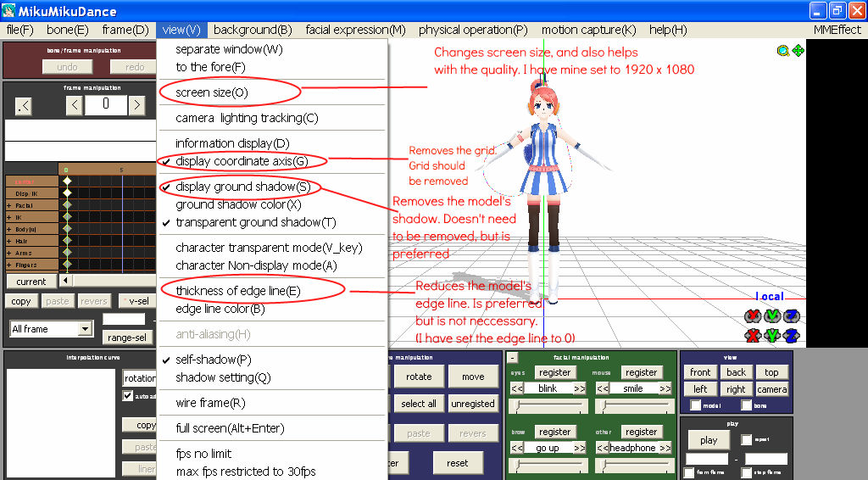Click the >> arrow beside headphone
This screenshot has width=868, height=480.
pos(665,448)
